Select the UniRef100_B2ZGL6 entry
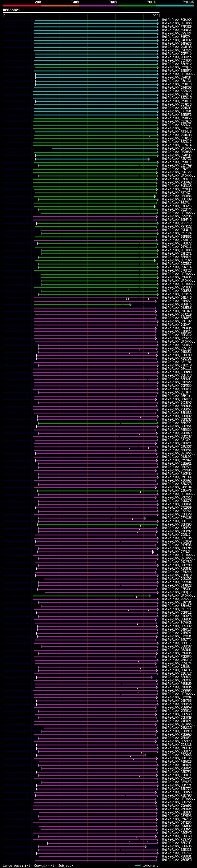The height and width of the screenshot is (868, 197). click(177, 121)
